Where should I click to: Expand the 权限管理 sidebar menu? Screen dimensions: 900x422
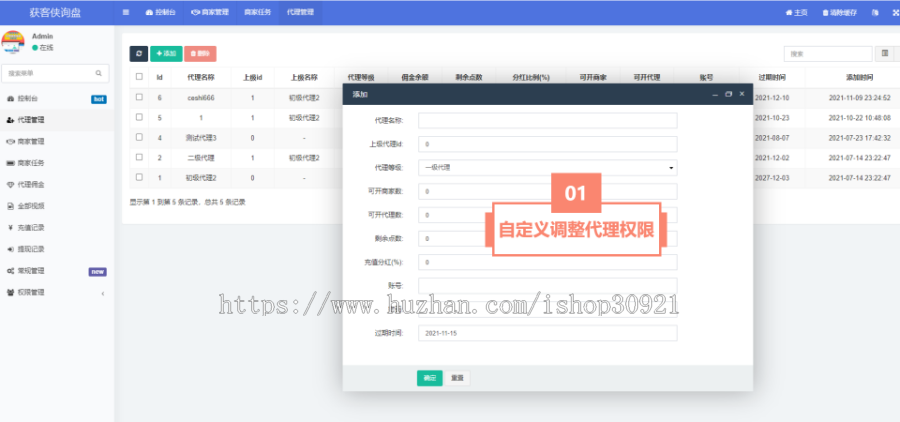(55, 292)
